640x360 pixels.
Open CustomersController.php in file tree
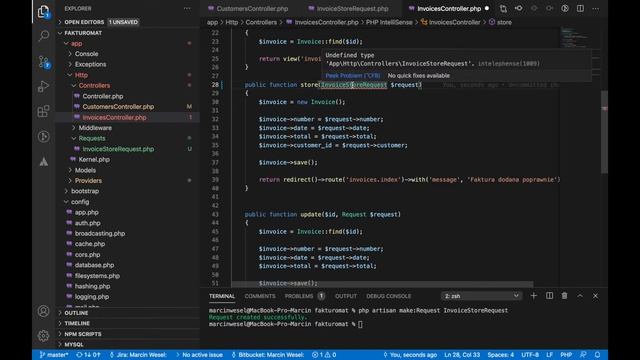128,107
